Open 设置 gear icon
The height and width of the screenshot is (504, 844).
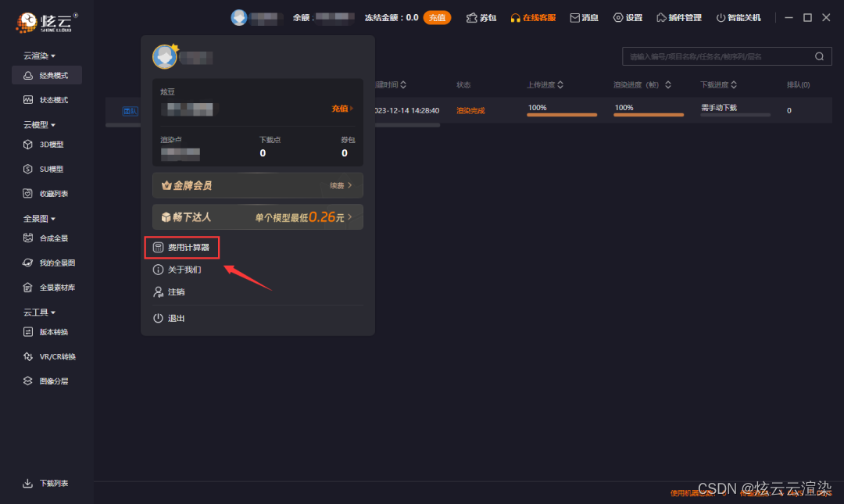(x=618, y=18)
